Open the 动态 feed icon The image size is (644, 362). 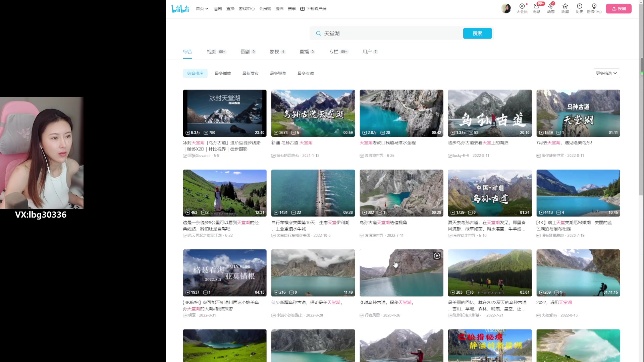click(x=551, y=8)
